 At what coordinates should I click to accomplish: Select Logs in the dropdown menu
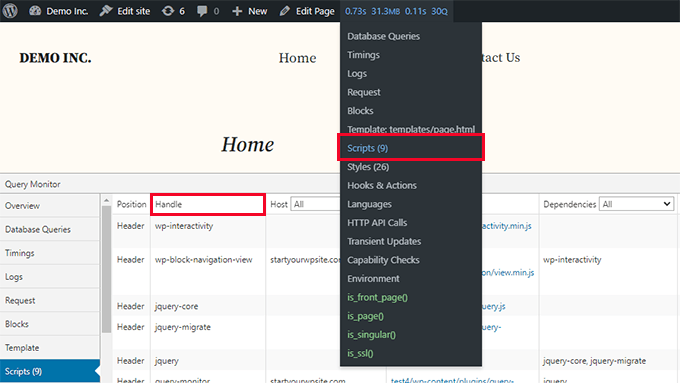point(357,73)
